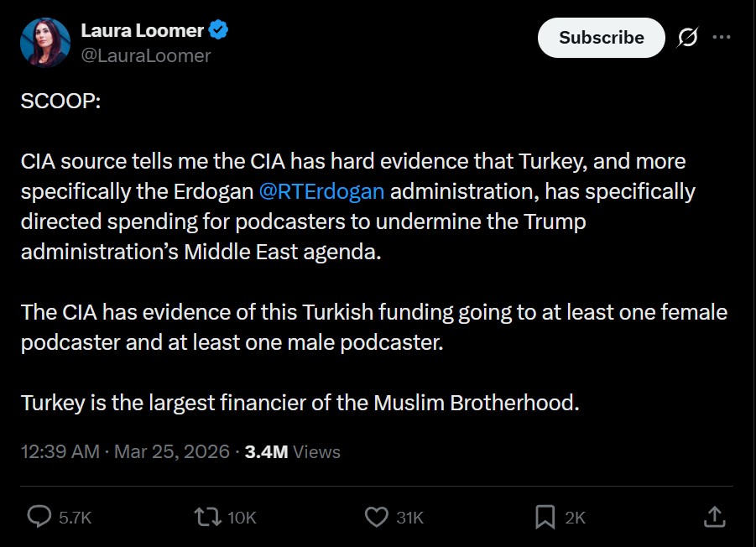This screenshot has width=756, height=547.
Task: Open the repost arrows icon
Action: 206,517
